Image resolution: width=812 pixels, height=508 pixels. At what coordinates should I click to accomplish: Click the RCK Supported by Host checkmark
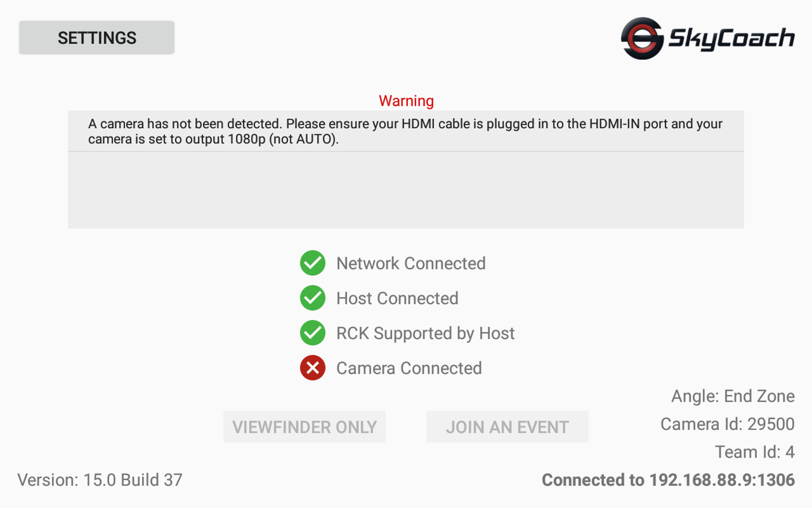tap(312, 333)
